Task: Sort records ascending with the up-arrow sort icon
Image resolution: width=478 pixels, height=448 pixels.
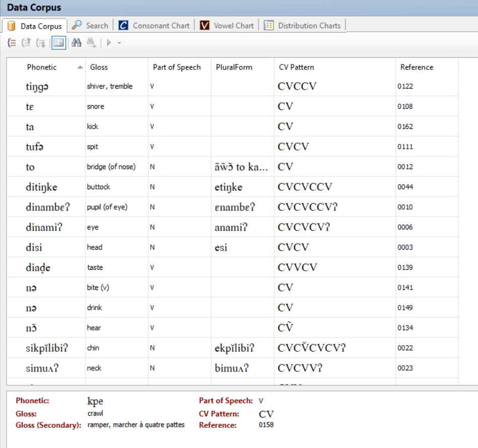Action: tap(26, 43)
